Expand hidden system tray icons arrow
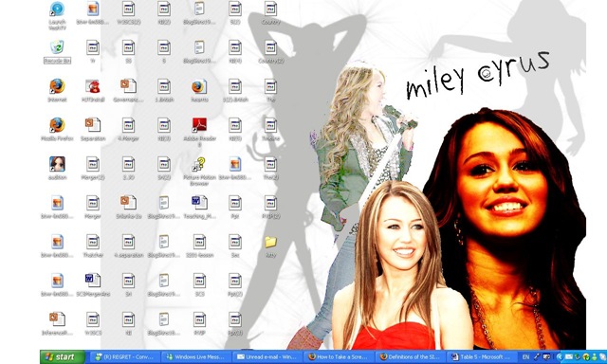The image size is (607, 364). [560, 357]
